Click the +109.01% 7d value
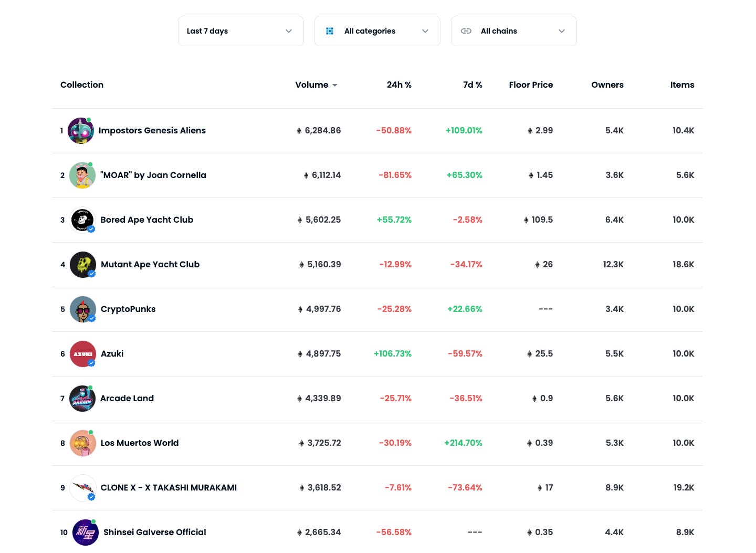756x553 pixels. 464,130
